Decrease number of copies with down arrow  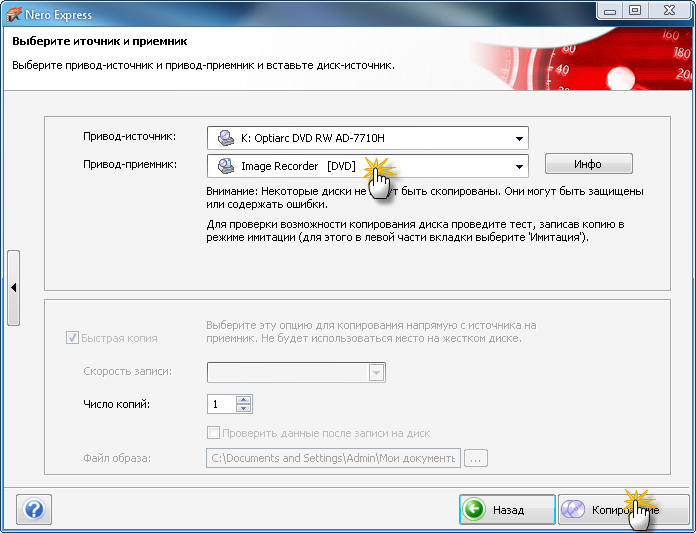click(x=243, y=408)
